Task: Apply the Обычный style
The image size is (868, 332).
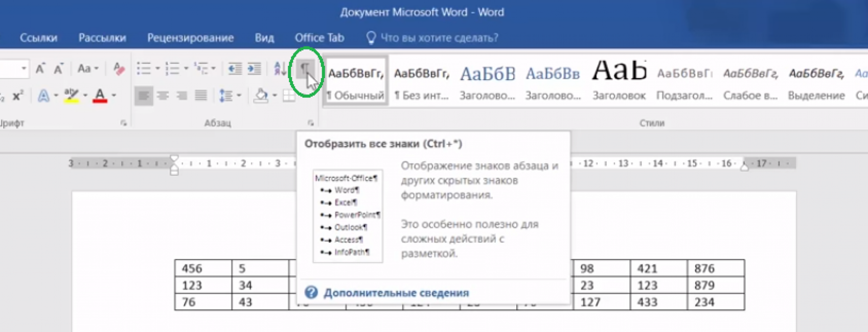Action: (356, 82)
